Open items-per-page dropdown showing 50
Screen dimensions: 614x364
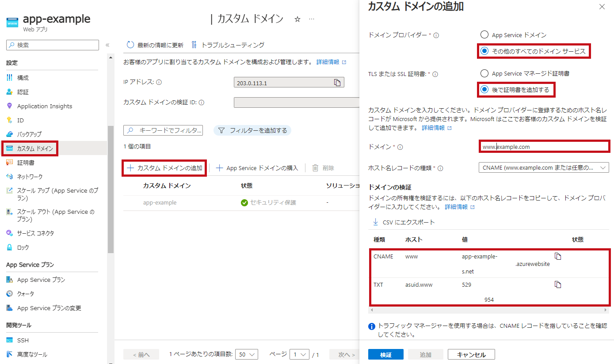tap(247, 354)
